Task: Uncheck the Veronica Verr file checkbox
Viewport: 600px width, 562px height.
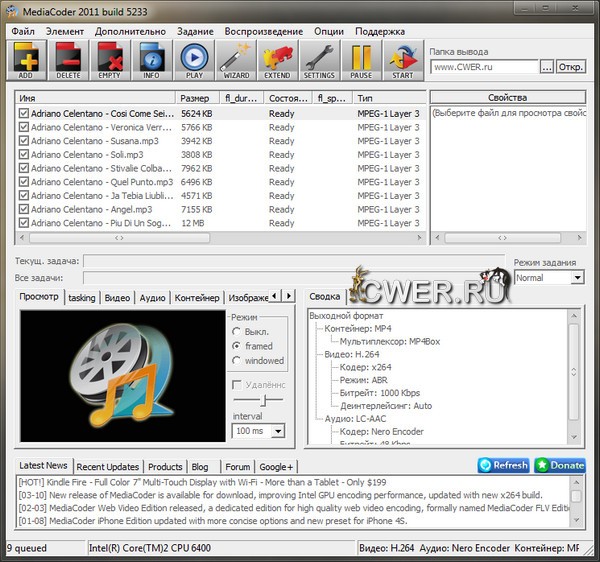Action: point(24,127)
